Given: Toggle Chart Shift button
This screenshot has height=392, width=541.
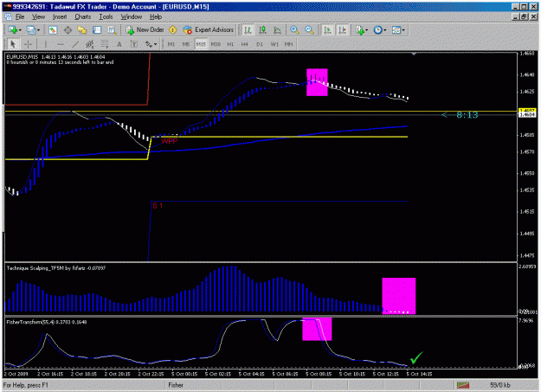Looking at the screenshot, I should (x=343, y=30).
